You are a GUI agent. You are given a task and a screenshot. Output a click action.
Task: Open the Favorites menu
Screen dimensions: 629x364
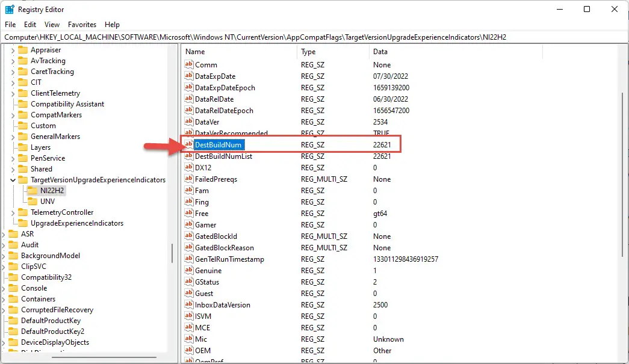[82, 25]
